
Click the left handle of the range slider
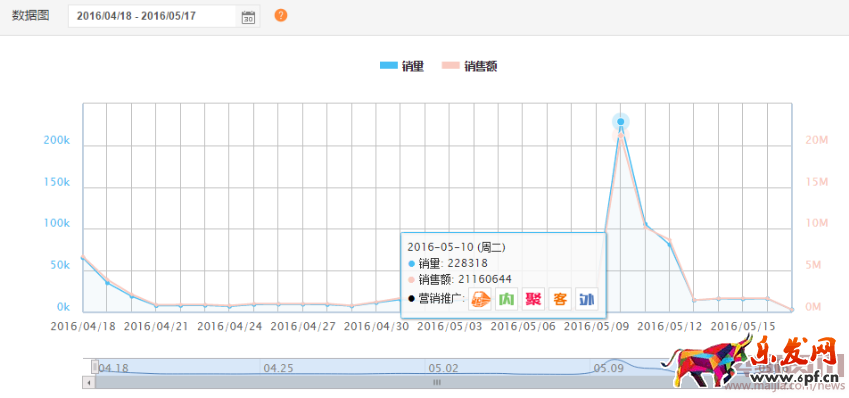[x=95, y=367]
